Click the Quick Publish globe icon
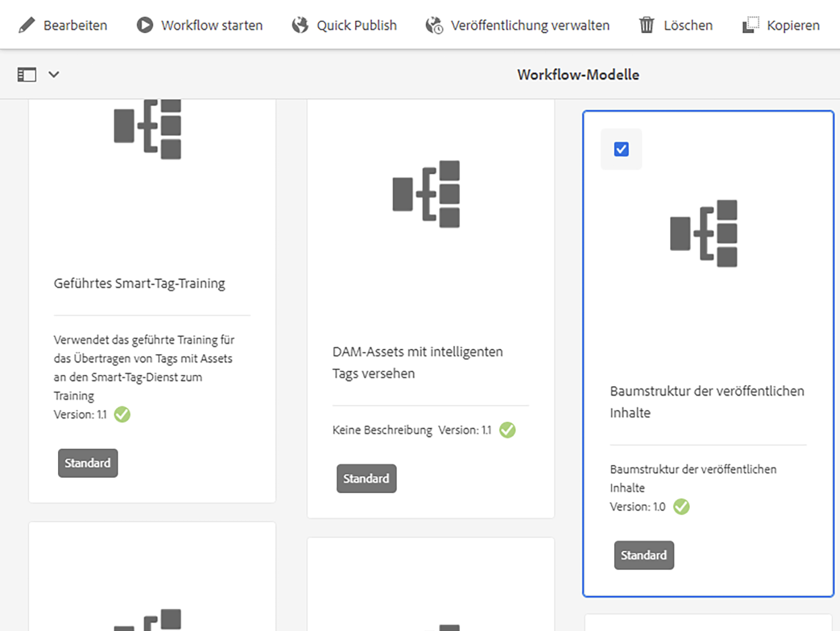 coord(300,25)
